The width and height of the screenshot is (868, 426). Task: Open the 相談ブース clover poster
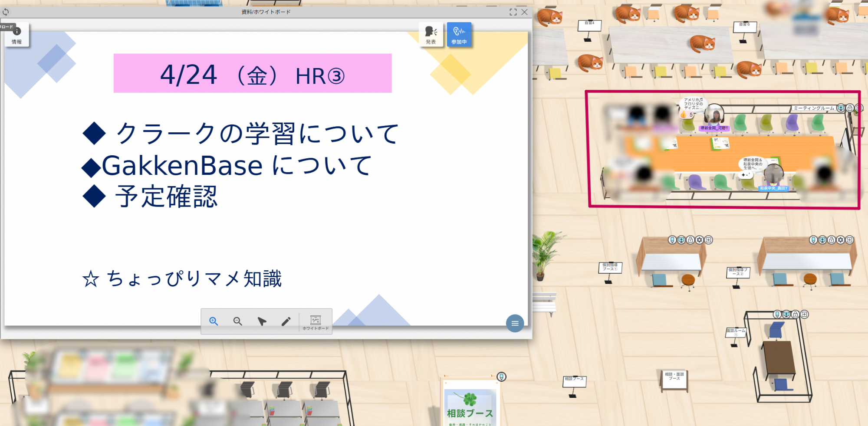point(470,403)
